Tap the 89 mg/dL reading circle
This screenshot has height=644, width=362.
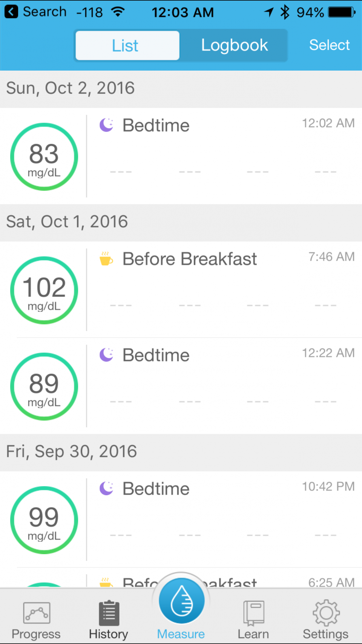[44, 387]
